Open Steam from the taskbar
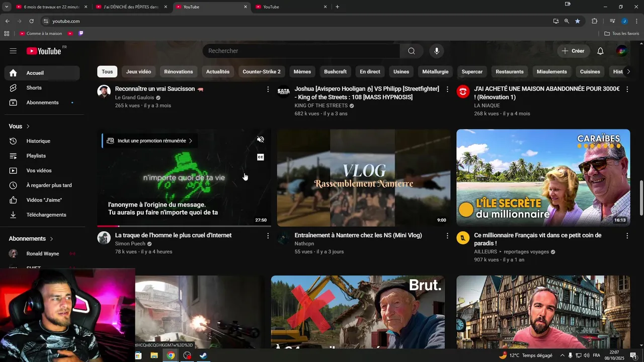Viewport: 644px width, 362px height. coord(203,355)
